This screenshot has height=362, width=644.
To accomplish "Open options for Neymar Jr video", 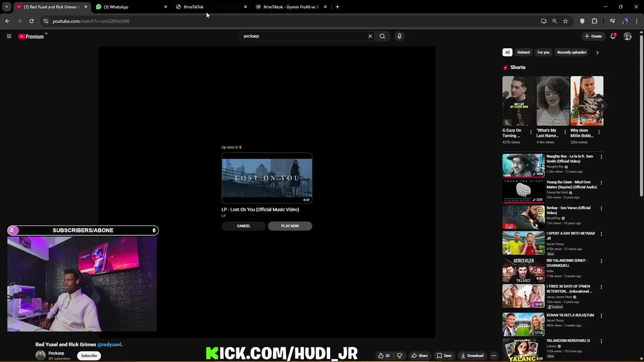I will (601, 234).
